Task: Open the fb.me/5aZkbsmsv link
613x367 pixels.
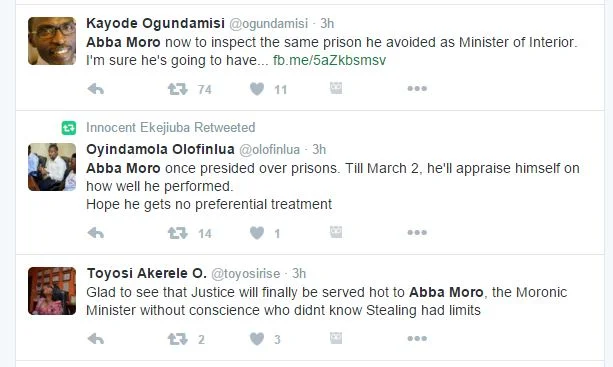Action: tap(329, 60)
